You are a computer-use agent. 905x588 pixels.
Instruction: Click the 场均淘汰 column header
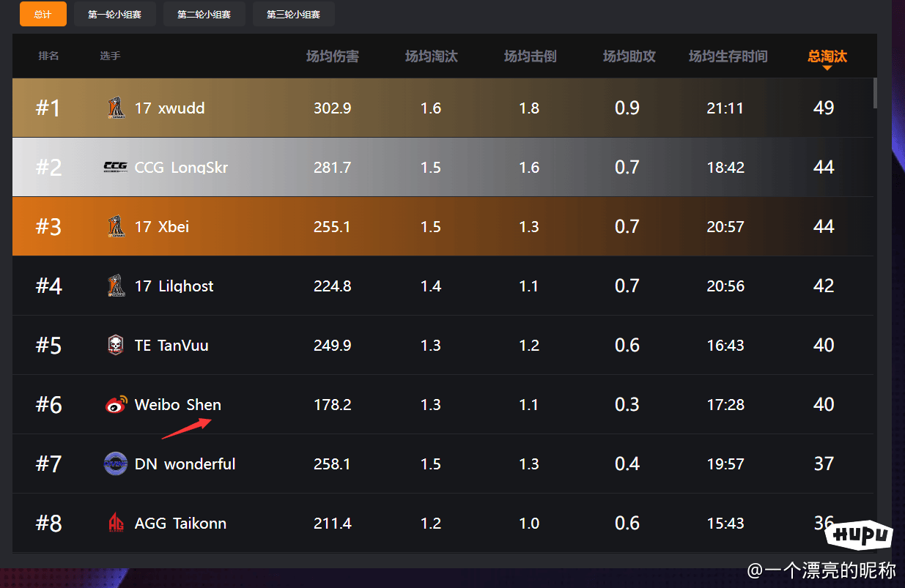(431, 56)
